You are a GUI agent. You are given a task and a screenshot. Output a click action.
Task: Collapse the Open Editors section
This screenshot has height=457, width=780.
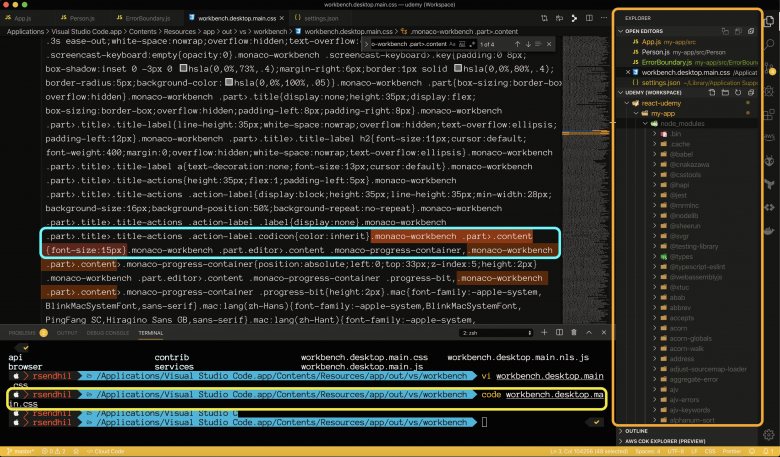[x=621, y=31]
